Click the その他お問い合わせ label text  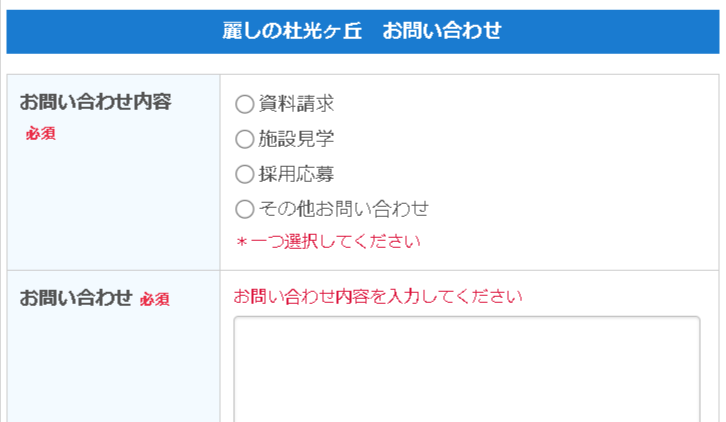[x=343, y=210]
